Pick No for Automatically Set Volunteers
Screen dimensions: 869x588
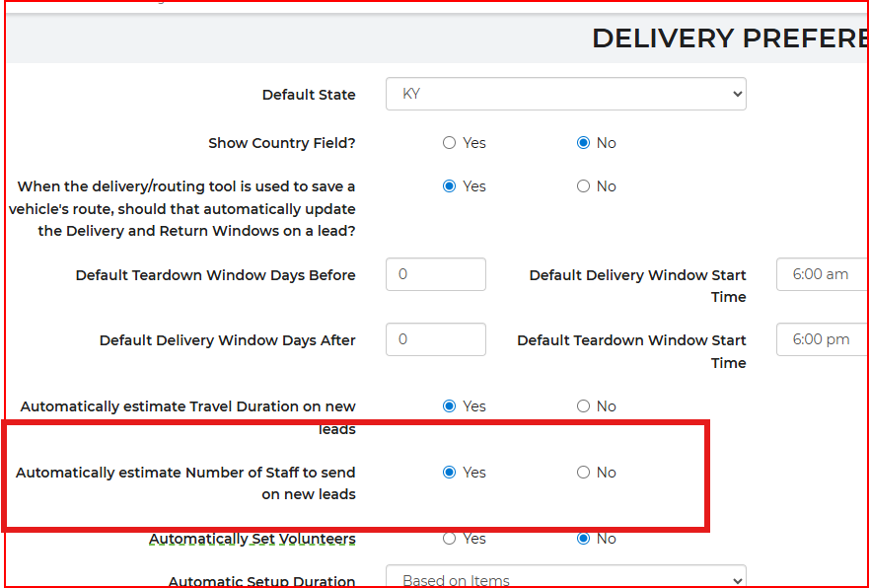[x=583, y=539]
